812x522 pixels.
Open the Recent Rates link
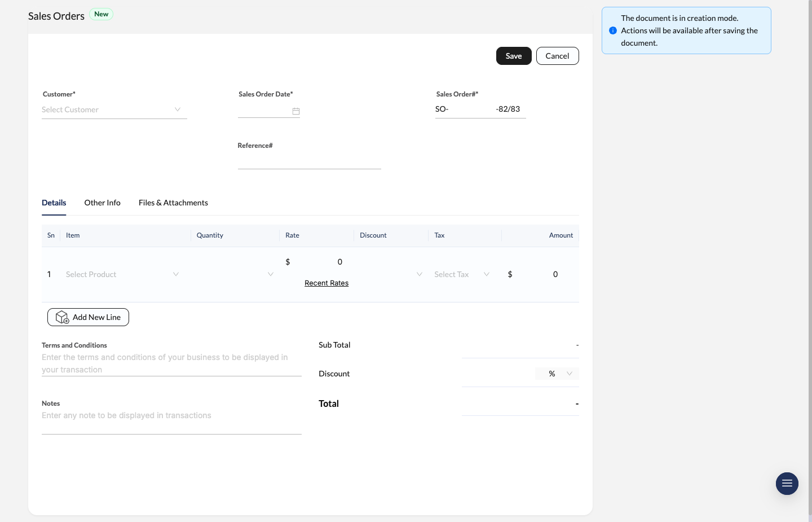[326, 283]
